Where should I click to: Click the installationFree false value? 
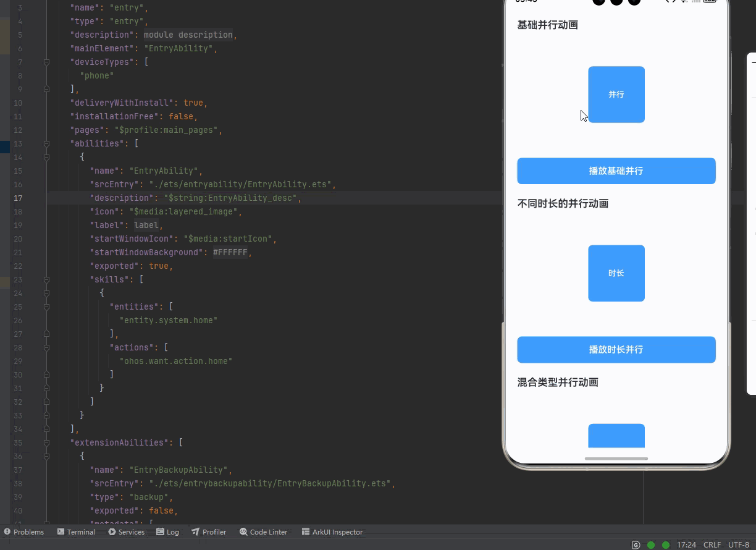[x=181, y=116]
